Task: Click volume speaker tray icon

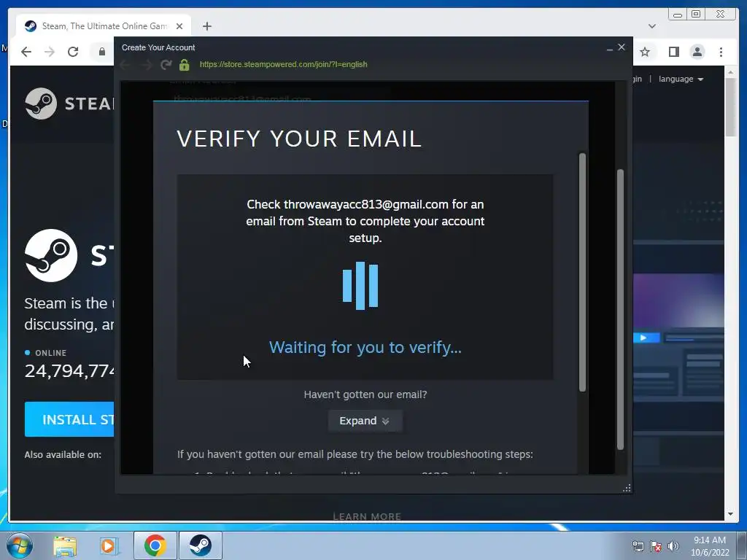Action: pyautogui.click(x=673, y=546)
